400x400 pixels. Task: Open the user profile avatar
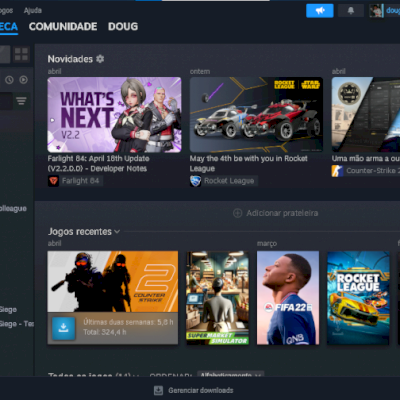[376, 11]
